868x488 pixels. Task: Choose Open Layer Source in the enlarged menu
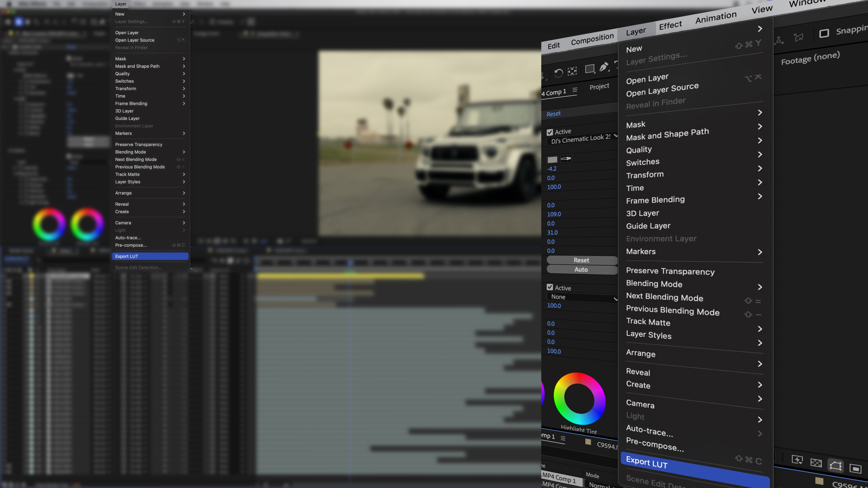[662, 90]
